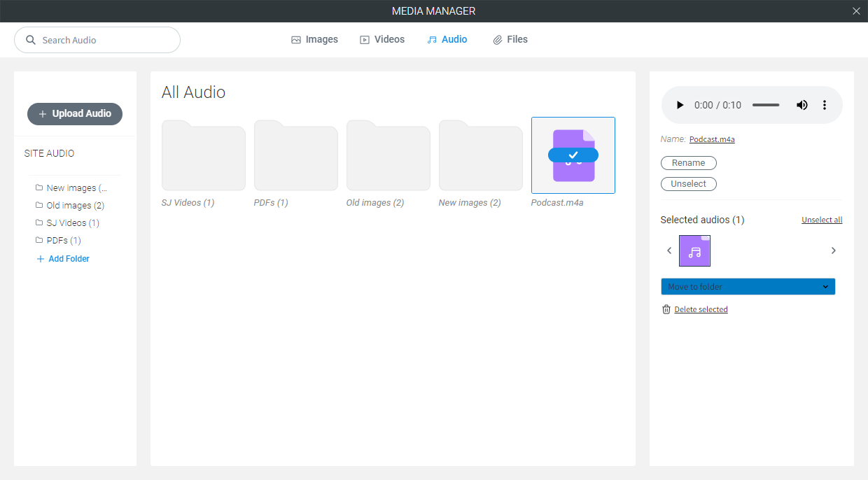Click the 0:00 / 0:10 time display
This screenshot has width=868, height=480.
(717, 105)
